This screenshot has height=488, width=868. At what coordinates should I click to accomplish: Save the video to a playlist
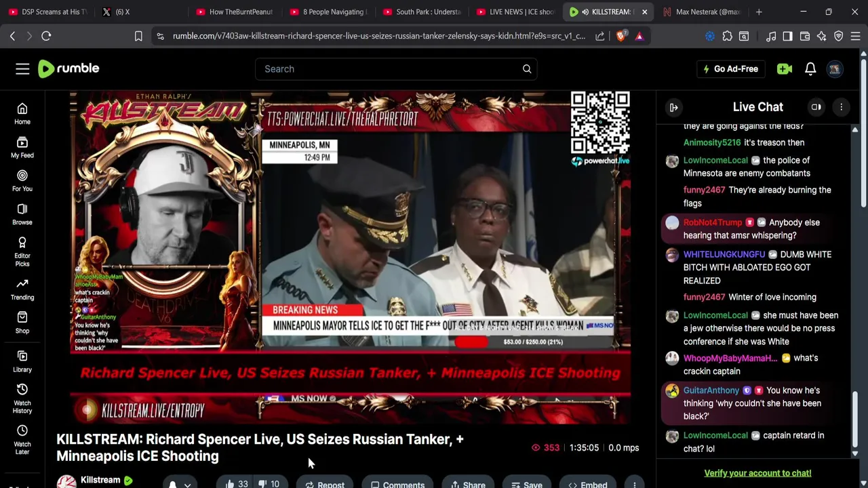pos(526,483)
